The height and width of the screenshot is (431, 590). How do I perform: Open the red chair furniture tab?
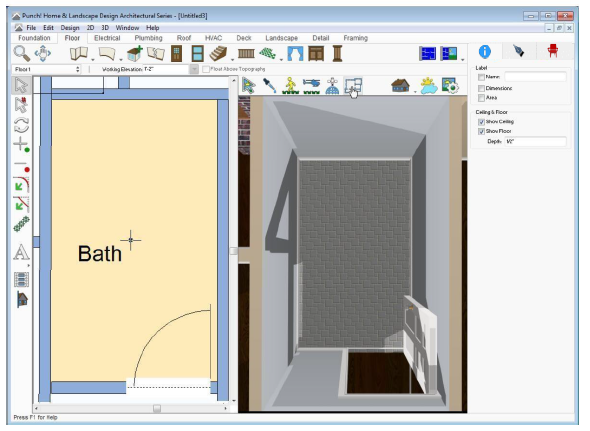tap(552, 51)
